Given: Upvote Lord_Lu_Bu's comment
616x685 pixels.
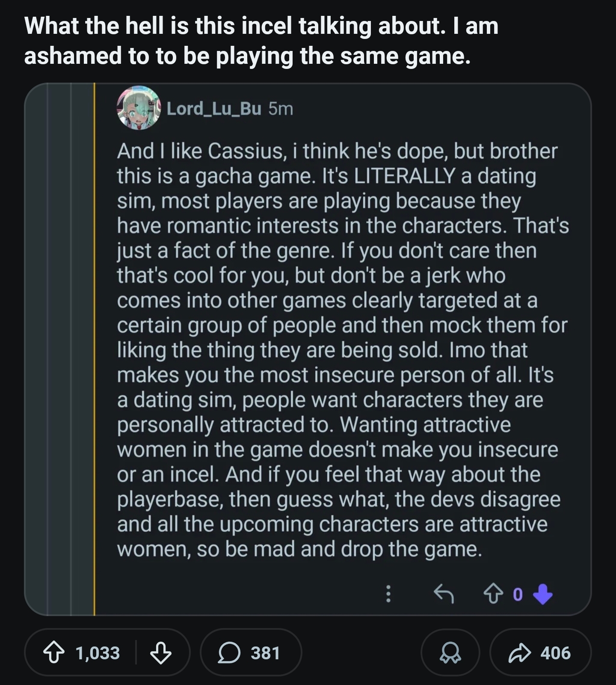Looking at the screenshot, I should point(493,594).
